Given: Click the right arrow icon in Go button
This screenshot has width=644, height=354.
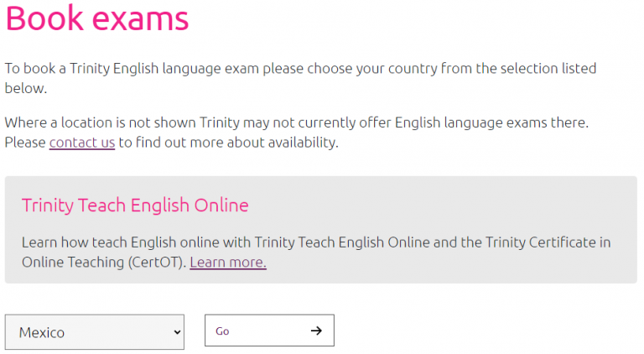Looking at the screenshot, I should pos(315,331).
